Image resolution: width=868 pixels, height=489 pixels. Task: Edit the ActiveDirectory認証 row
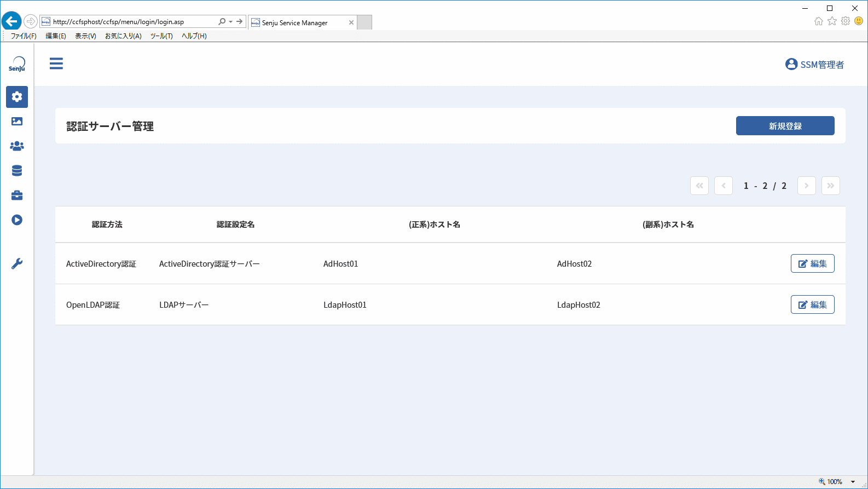coord(812,263)
